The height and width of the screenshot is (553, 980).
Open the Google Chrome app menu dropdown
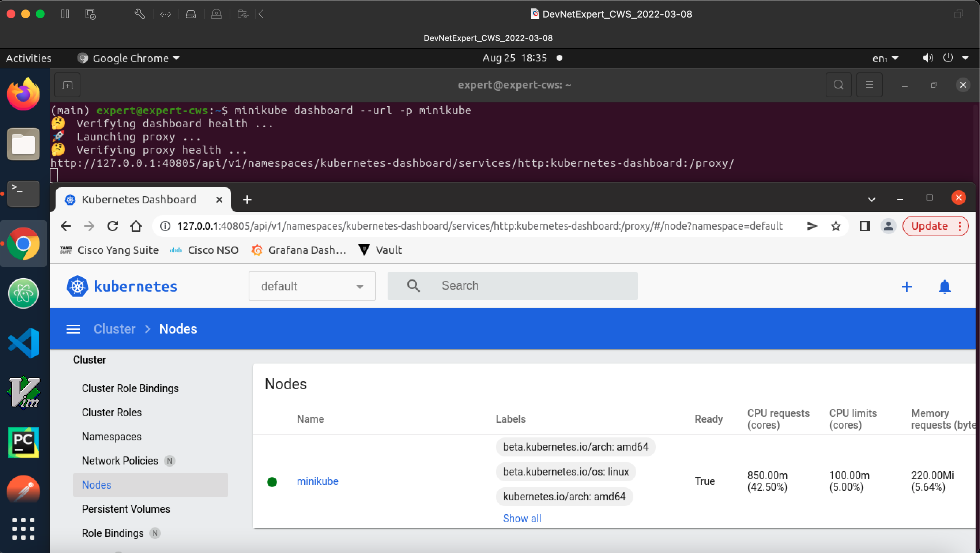[129, 58]
